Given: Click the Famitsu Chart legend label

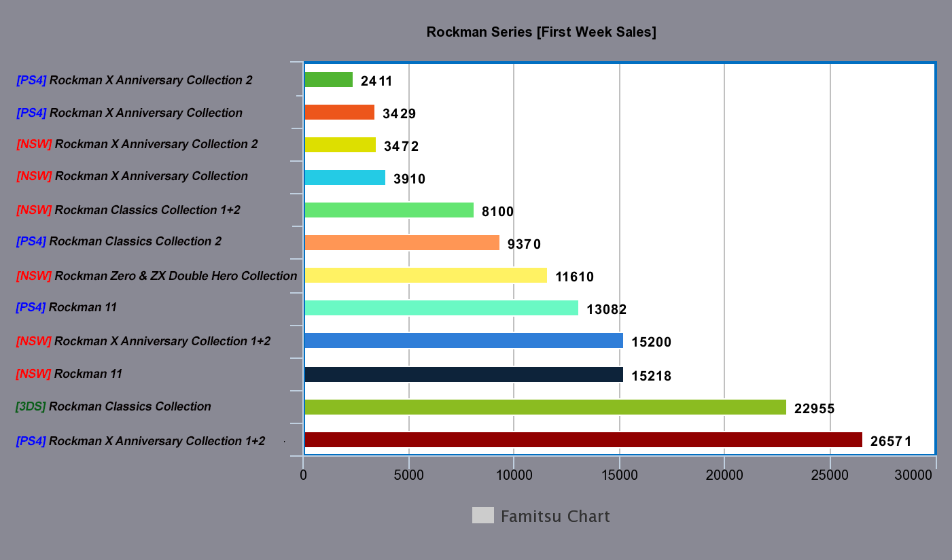Looking at the screenshot, I should point(555,517).
